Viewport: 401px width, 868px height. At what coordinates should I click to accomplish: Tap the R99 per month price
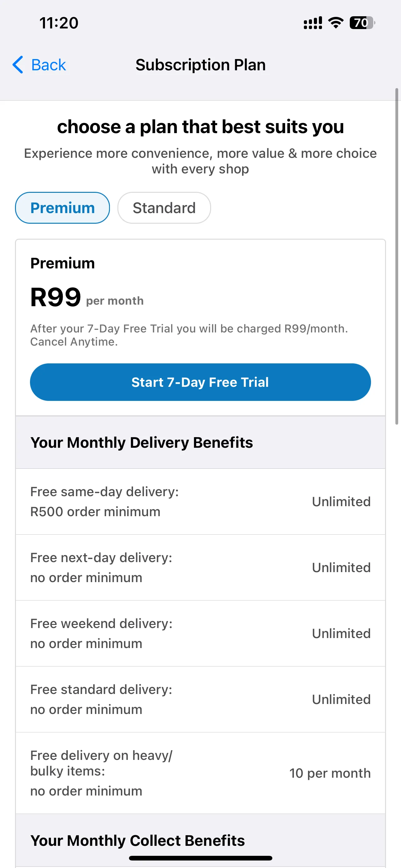click(87, 297)
